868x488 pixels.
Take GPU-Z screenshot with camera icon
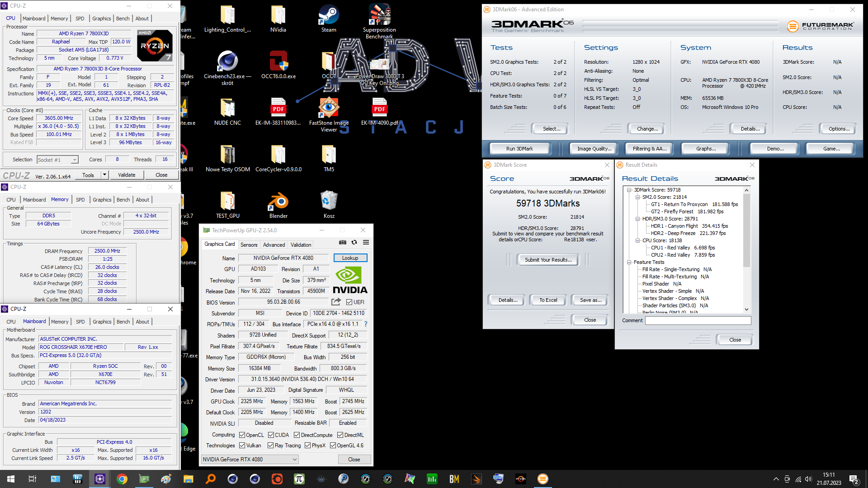coord(343,243)
